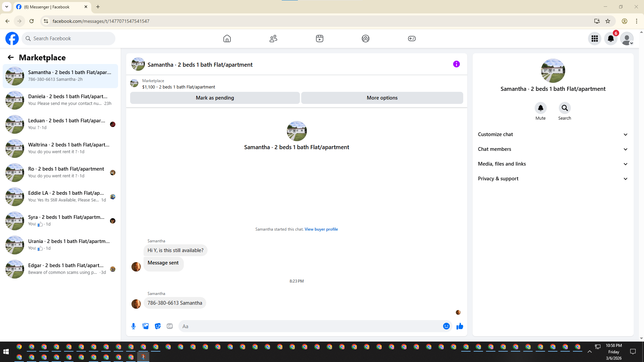644x362 pixels.
Task: Mute this conversation with bell button
Action: [x=540, y=108]
